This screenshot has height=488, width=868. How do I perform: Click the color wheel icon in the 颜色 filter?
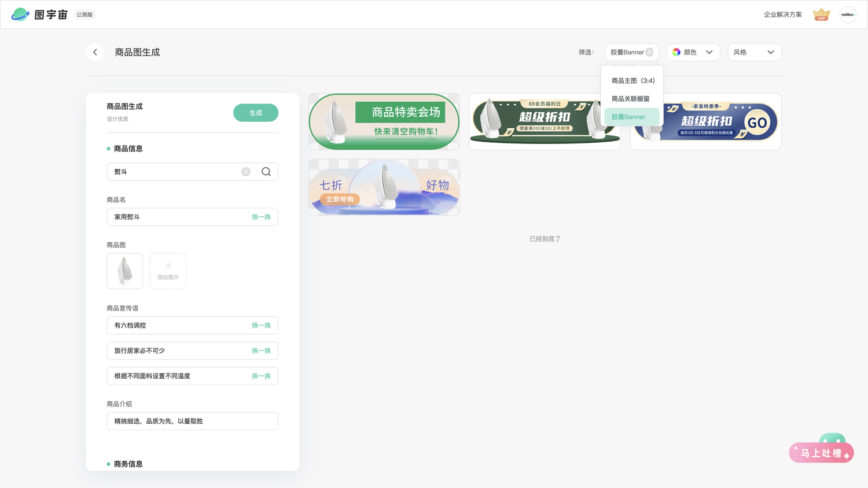[676, 52]
